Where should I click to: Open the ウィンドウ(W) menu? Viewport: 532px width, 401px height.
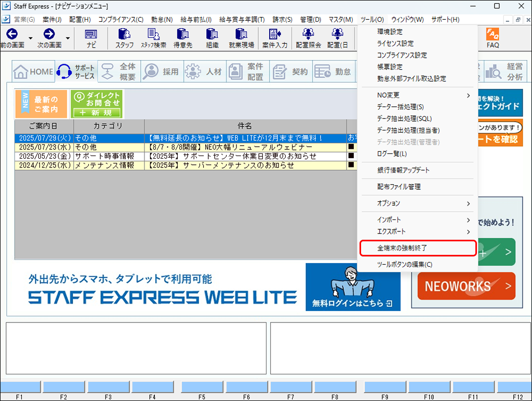click(x=407, y=20)
